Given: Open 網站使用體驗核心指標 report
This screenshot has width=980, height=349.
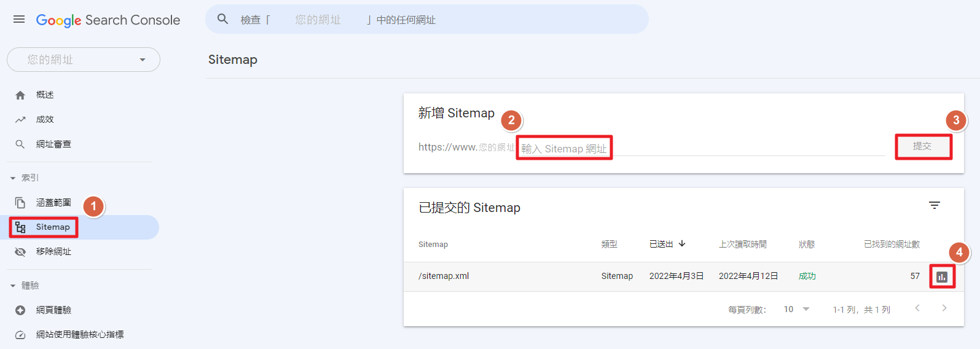Looking at the screenshot, I should click(x=80, y=334).
